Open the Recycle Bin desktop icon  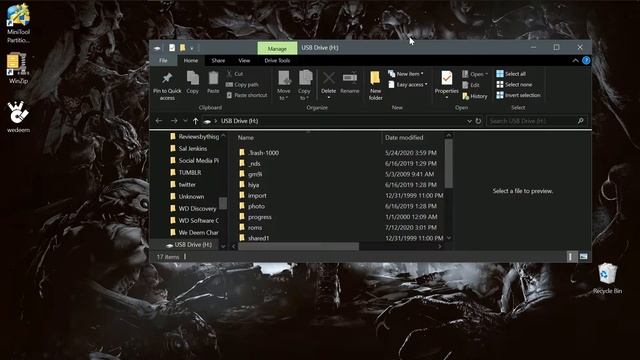pyautogui.click(x=607, y=278)
